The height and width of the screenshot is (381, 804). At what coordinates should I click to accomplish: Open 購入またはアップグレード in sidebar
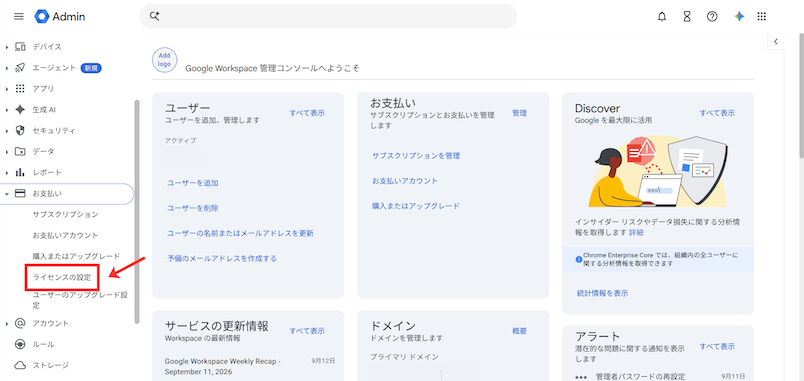[76, 256]
